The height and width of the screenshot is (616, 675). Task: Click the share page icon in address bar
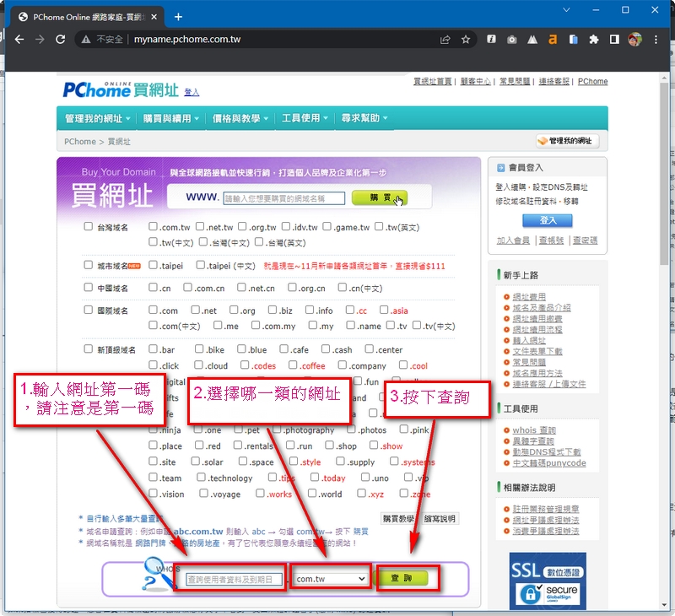[x=445, y=39]
